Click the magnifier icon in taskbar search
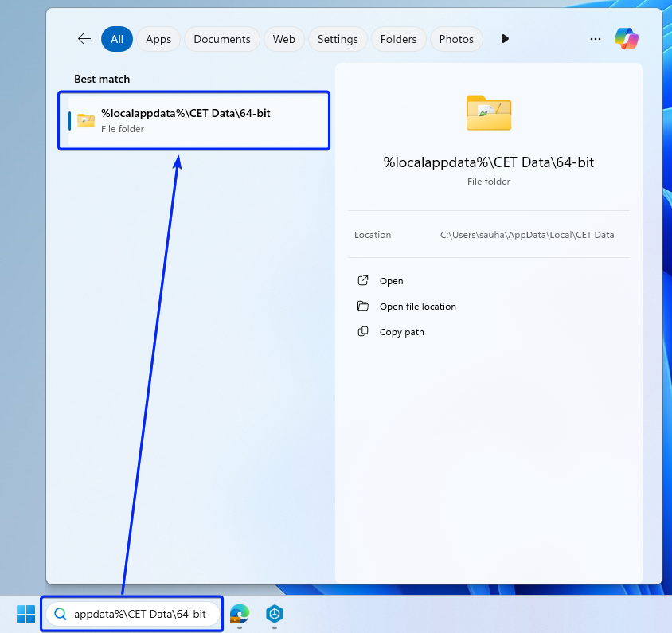 [61, 614]
